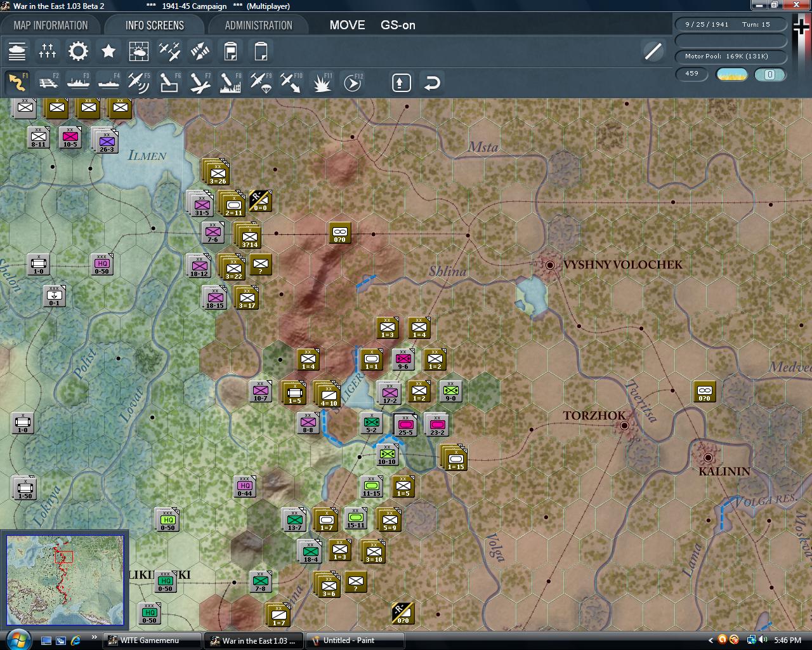This screenshot has width=812, height=650.
Task: Click the Torzhok city marker
Action: tap(624, 426)
